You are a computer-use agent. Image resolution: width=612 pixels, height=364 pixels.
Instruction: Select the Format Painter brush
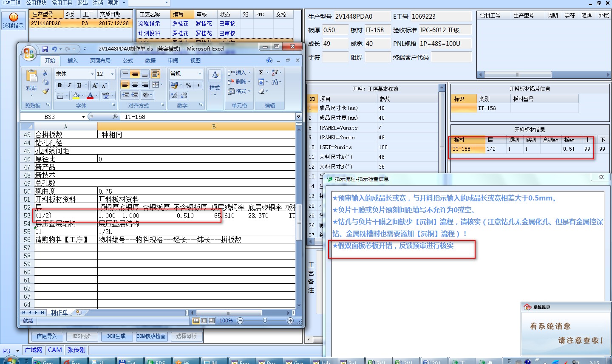[x=45, y=91]
